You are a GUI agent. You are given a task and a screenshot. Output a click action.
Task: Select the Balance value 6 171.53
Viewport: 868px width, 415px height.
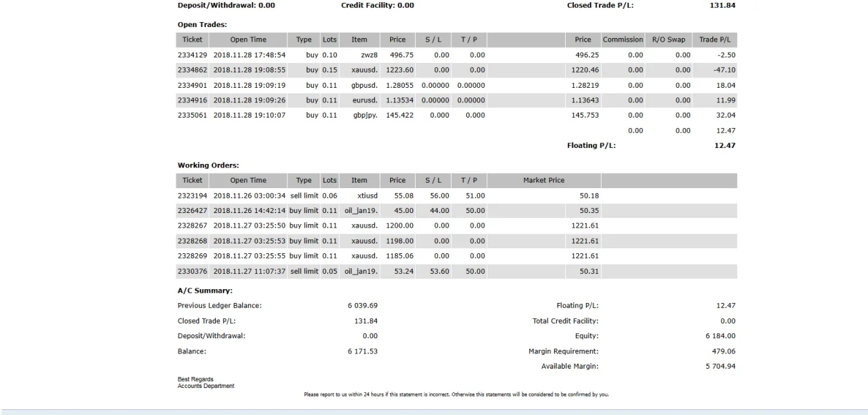pyautogui.click(x=362, y=351)
